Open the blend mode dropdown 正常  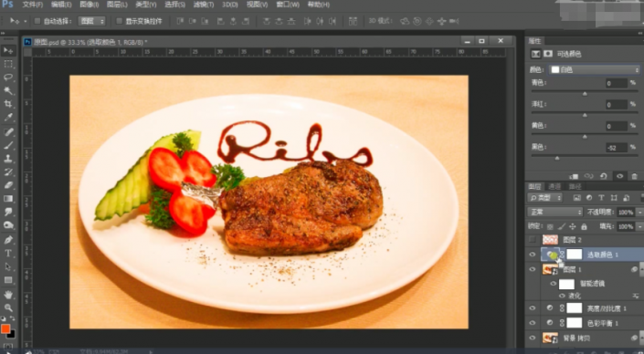[554, 212]
